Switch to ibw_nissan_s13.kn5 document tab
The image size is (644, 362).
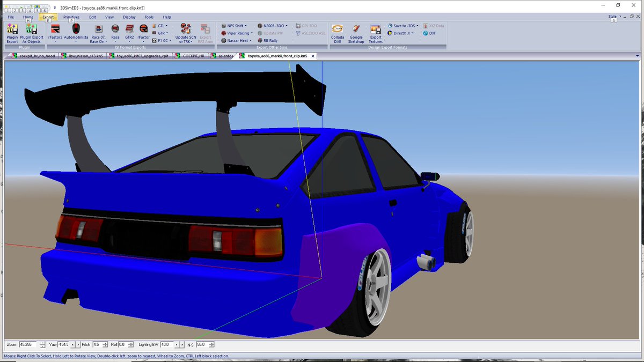click(x=82, y=56)
